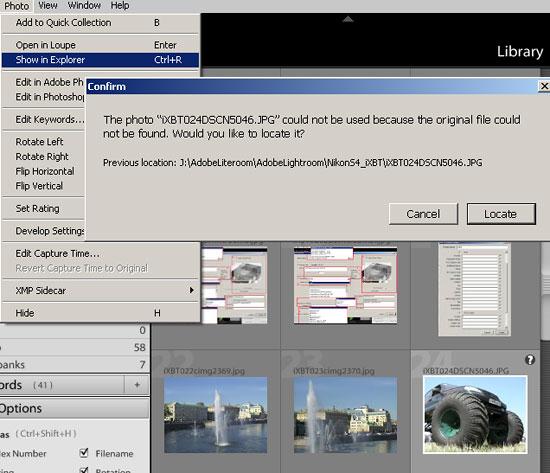The height and width of the screenshot is (473, 550).
Task: Select Open in Loupe menu entry
Action: (x=101, y=45)
